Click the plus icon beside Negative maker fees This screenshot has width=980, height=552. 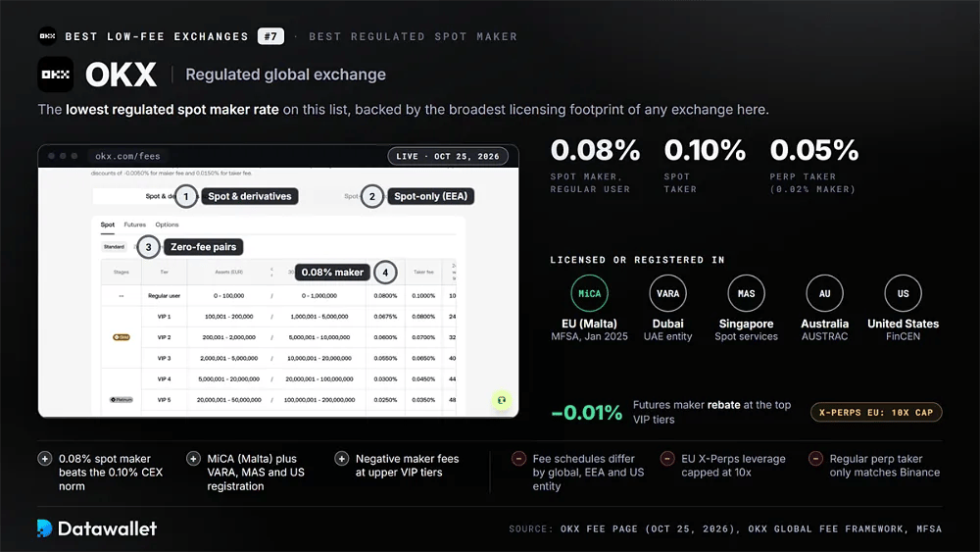(x=341, y=459)
